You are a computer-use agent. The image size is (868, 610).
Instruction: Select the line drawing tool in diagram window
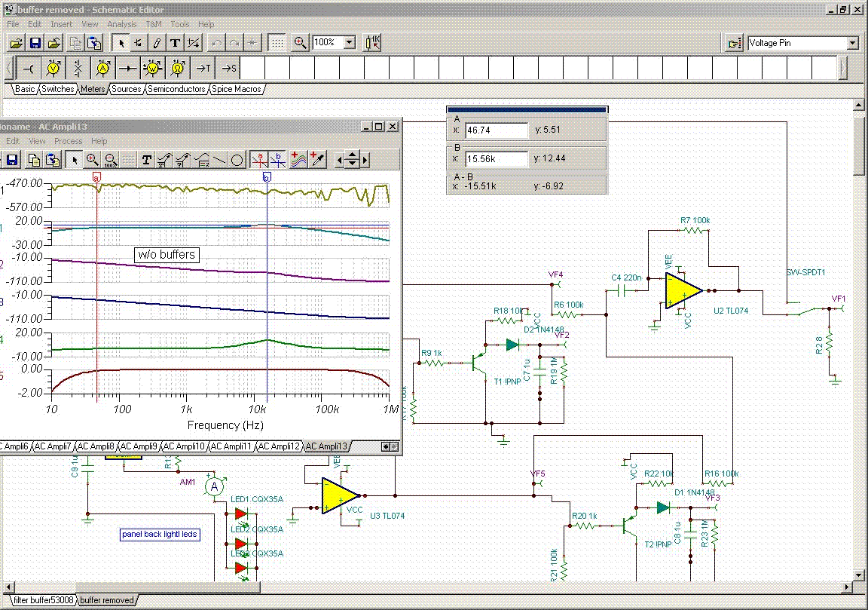[x=219, y=160]
